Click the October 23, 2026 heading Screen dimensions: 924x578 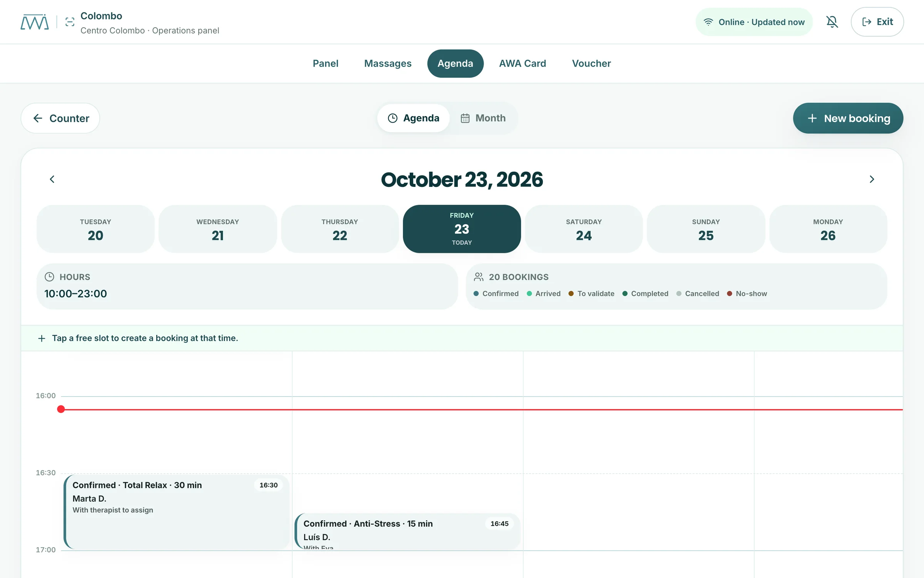(462, 180)
